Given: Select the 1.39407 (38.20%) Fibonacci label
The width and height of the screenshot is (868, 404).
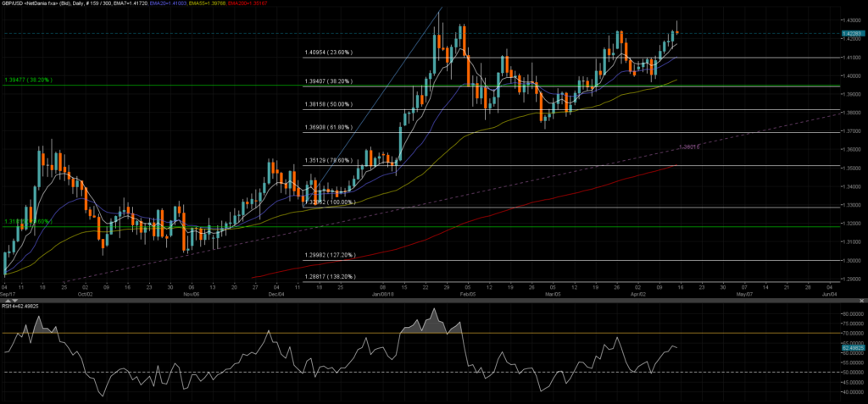Looking at the screenshot, I should (328, 81).
